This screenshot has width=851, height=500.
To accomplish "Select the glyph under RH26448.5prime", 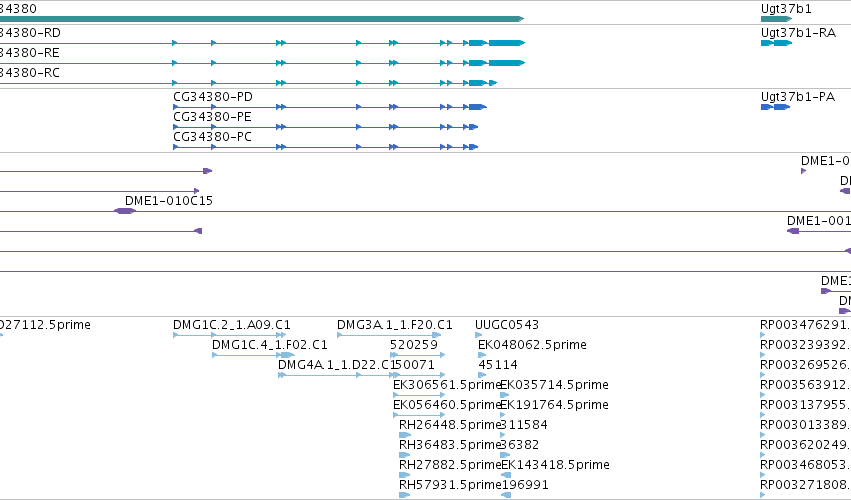I will (x=405, y=435).
